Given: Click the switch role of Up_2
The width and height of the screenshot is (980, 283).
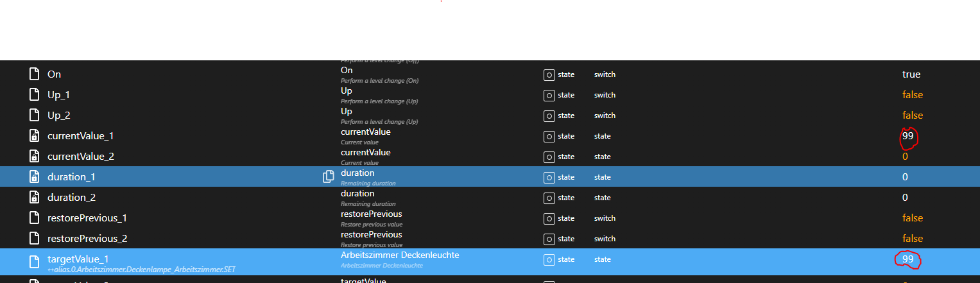Looking at the screenshot, I should [605, 116].
